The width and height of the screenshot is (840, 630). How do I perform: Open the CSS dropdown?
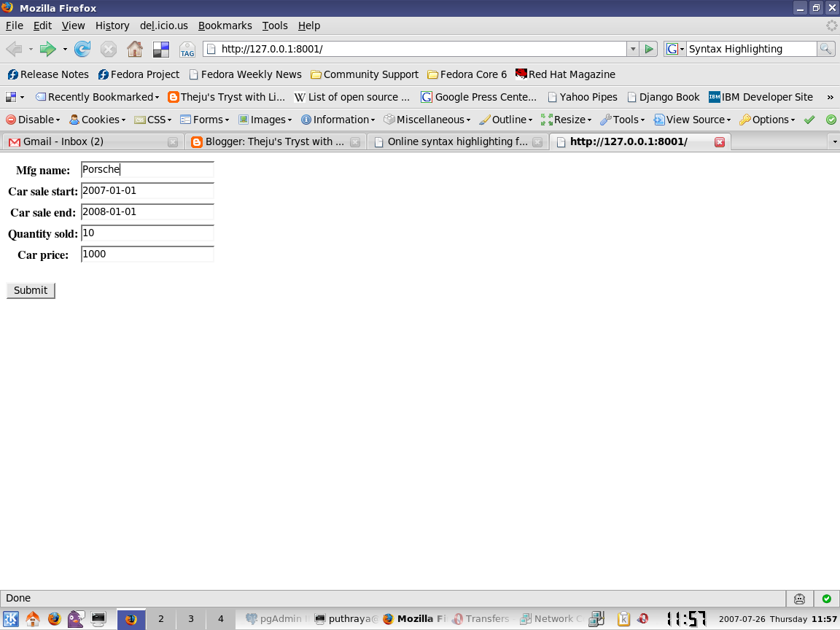(x=152, y=120)
